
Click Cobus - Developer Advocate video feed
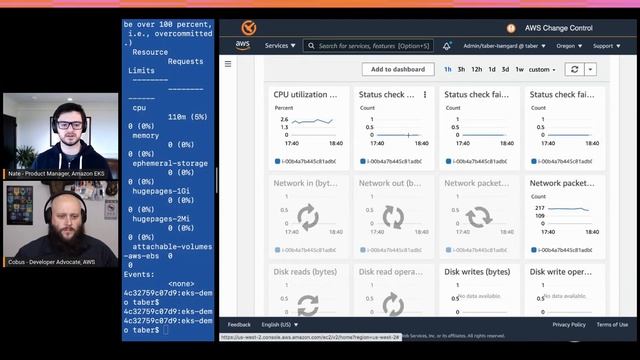pyautogui.click(x=60, y=224)
